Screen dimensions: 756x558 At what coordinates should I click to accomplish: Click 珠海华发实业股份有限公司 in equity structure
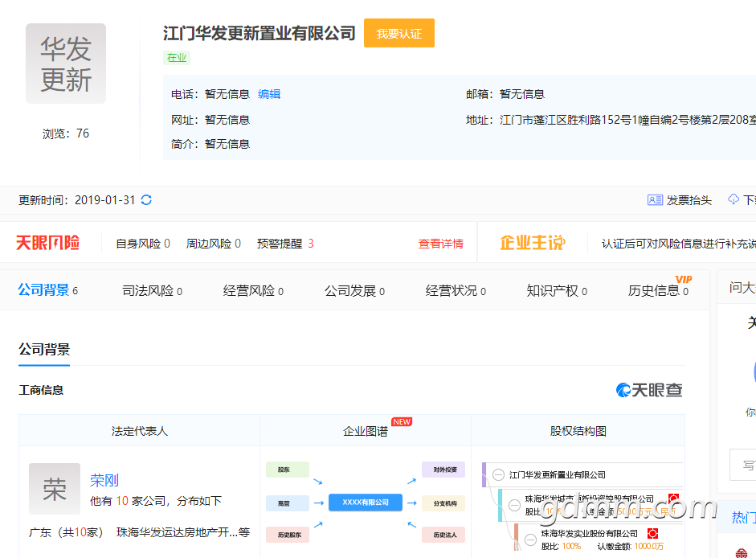(589, 533)
